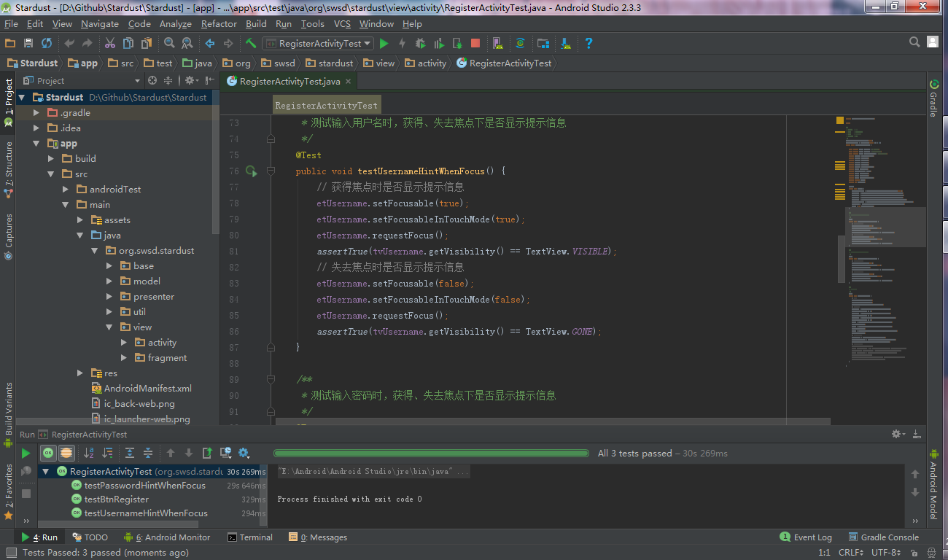Toggle Show Passed tests button
Image resolution: width=948 pixels, height=560 pixels.
click(48, 453)
